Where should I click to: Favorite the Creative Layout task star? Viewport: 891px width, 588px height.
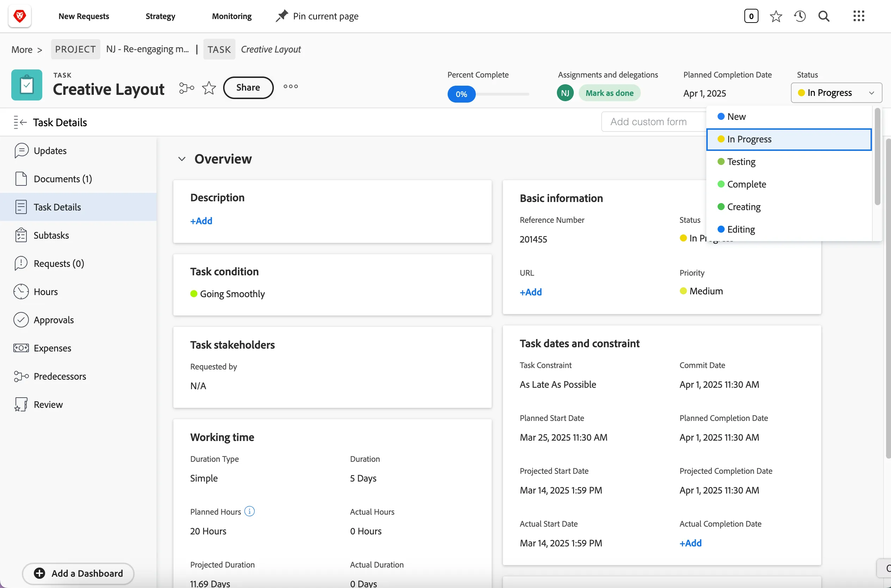(209, 88)
